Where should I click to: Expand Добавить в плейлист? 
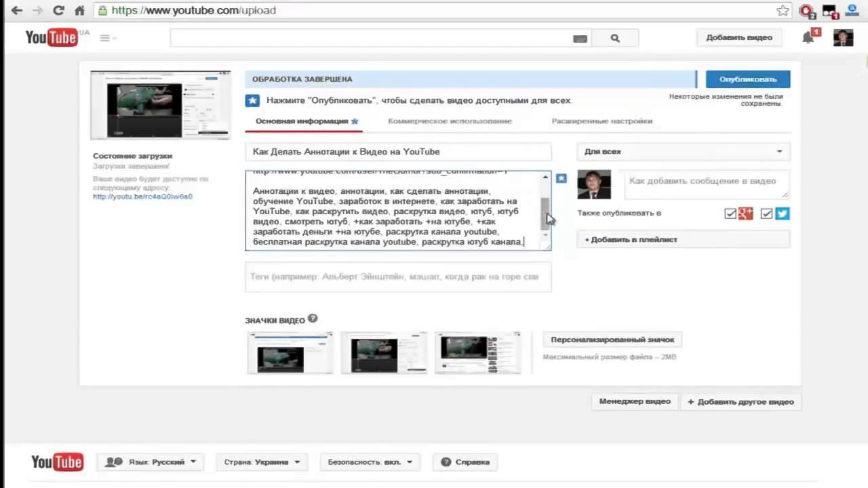683,239
